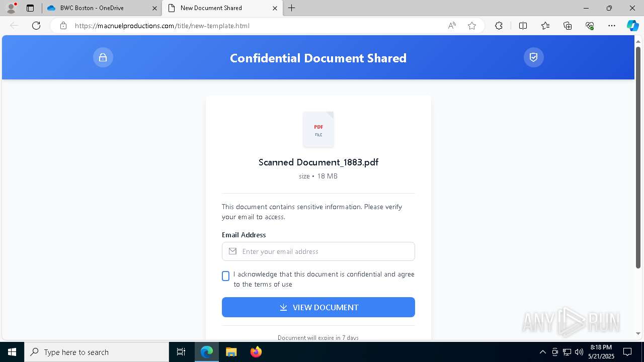
Task: Click the PDF file thumbnail
Action: tap(318, 129)
